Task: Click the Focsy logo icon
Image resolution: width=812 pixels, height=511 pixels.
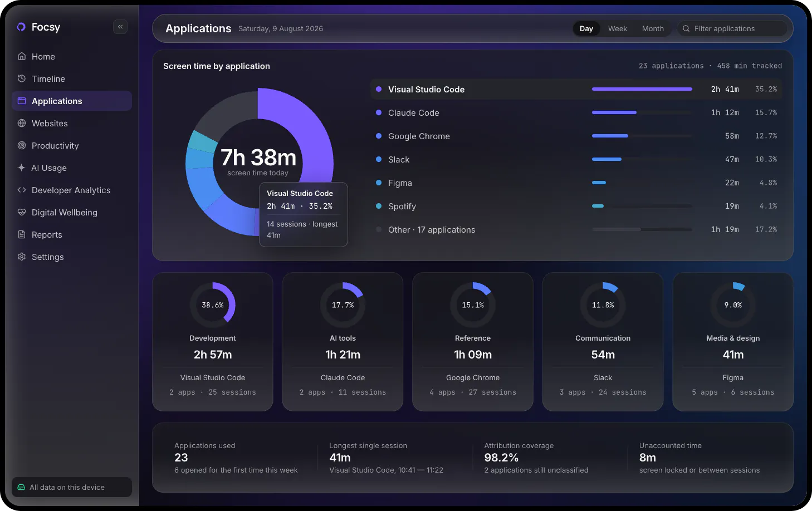Action: pos(21,27)
